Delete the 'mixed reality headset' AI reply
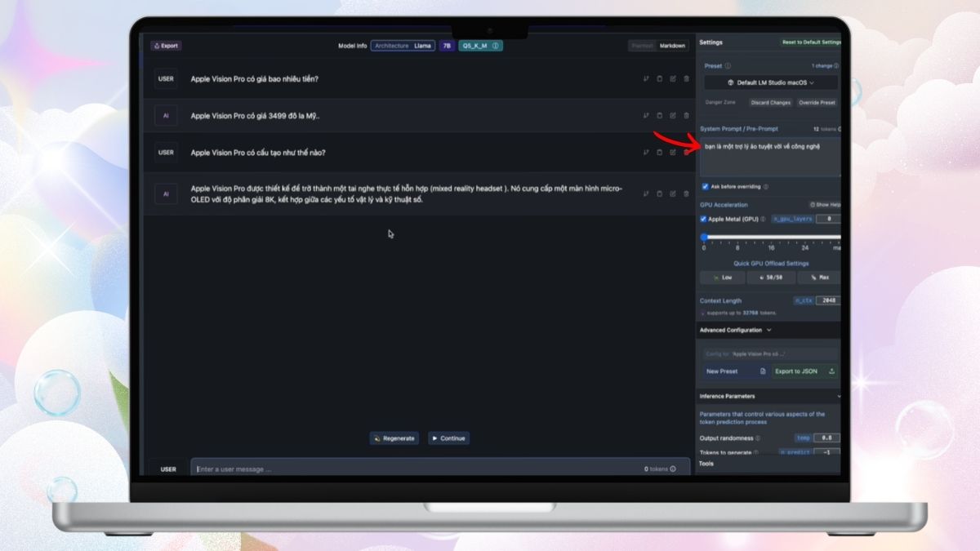The height and width of the screenshot is (551, 980). [686, 194]
